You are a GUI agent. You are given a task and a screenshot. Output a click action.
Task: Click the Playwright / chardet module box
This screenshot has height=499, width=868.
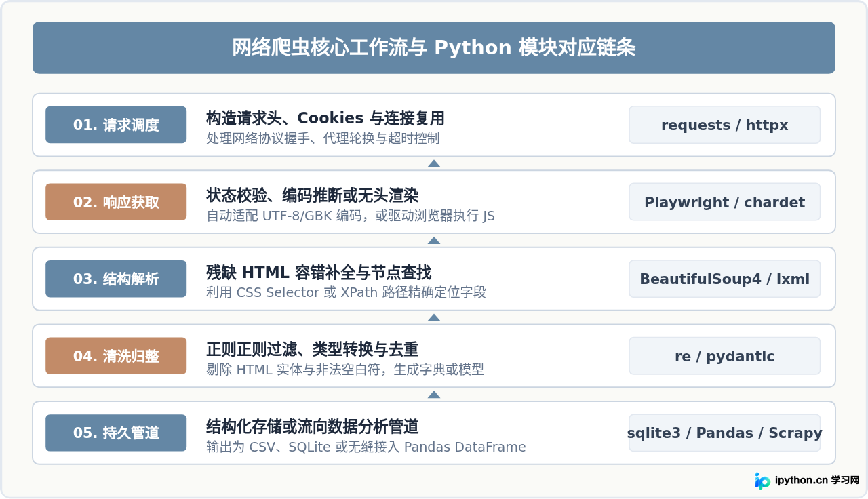[725, 202]
